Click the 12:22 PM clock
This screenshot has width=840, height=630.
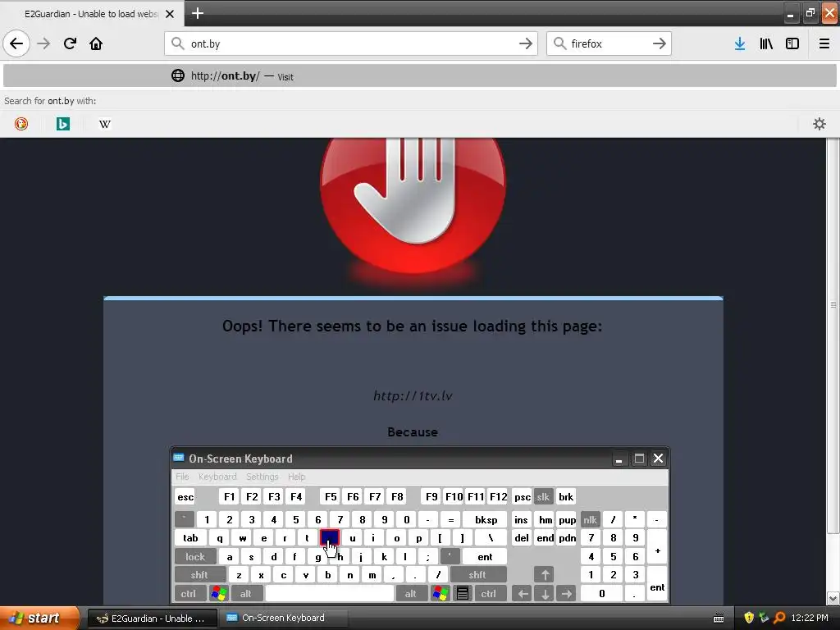tap(810, 618)
